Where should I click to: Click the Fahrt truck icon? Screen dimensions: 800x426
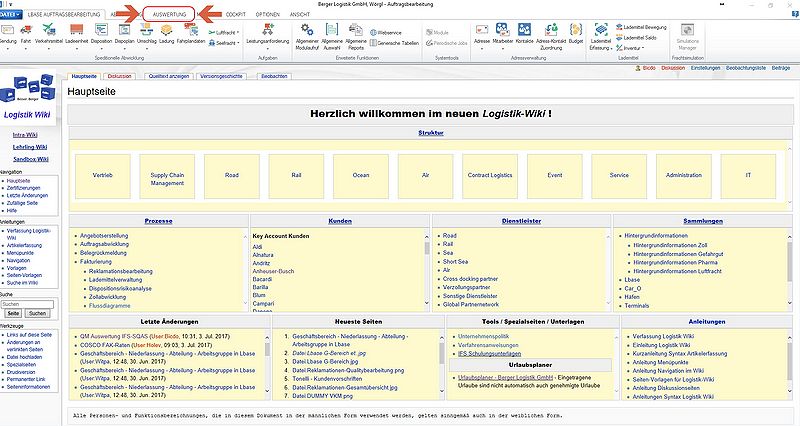[x=26, y=31]
